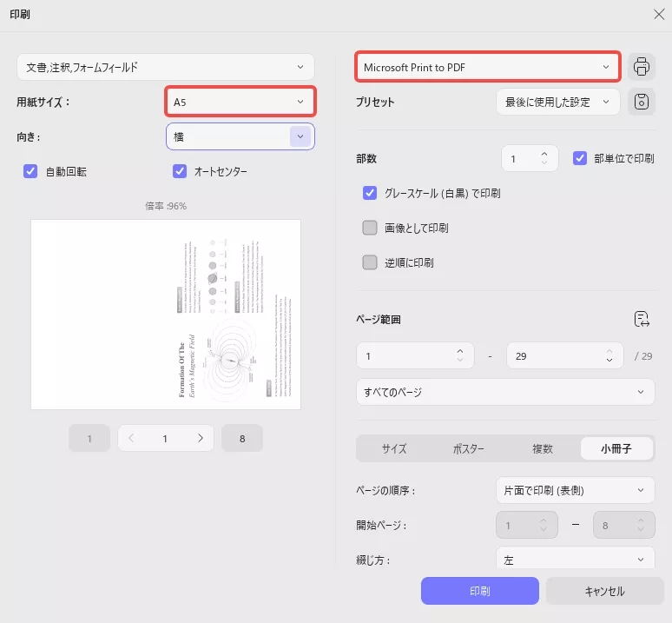Jump to first preview page button 1

[x=89, y=438]
